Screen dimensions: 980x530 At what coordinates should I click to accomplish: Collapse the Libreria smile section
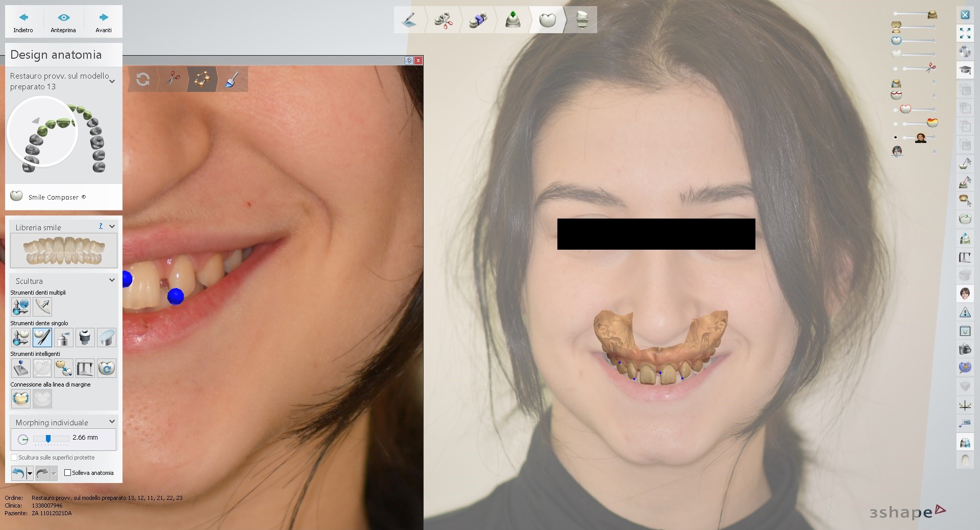click(x=112, y=226)
